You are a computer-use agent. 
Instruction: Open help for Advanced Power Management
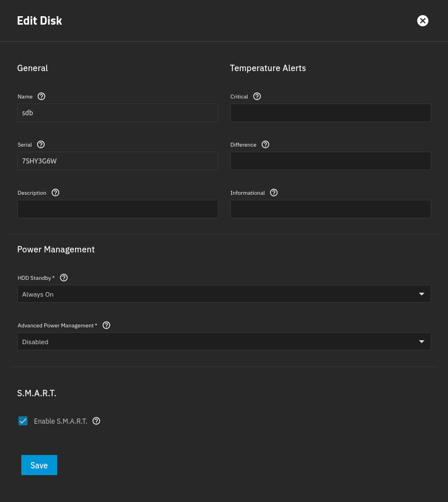coord(106,325)
